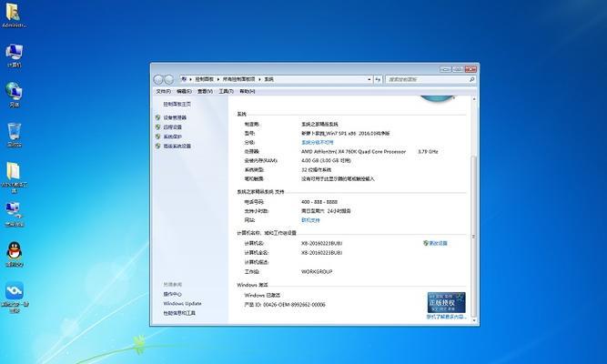Viewport: 607px width, 364px height.
Task: Click the blue system rating unavailable link
Action: [x=317, y=143]
